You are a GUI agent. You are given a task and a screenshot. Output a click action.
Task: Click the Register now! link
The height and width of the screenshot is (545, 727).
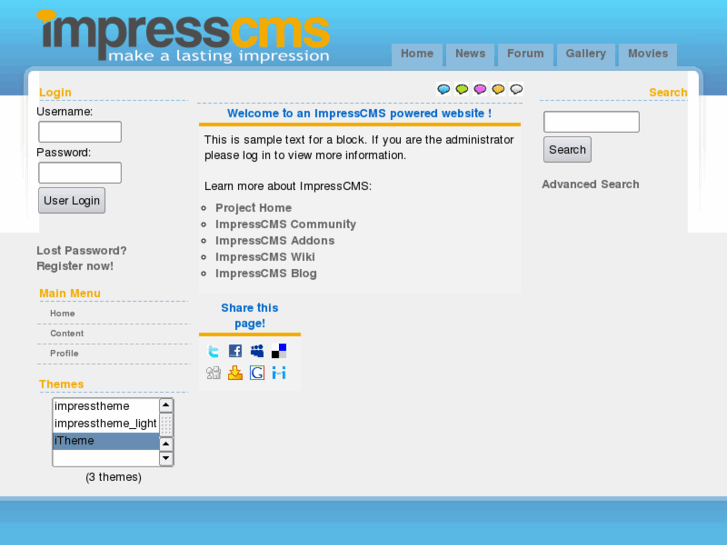click(75, 266)
